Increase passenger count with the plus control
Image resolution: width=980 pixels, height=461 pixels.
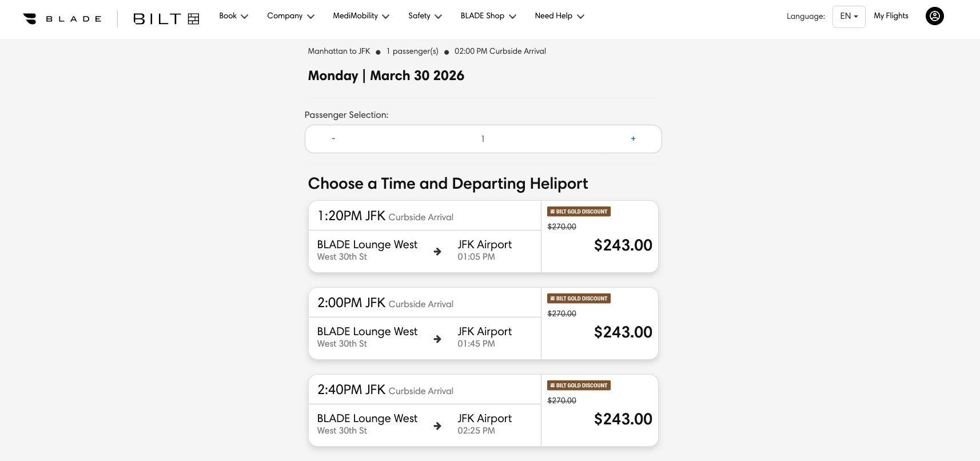pos(633,138)
